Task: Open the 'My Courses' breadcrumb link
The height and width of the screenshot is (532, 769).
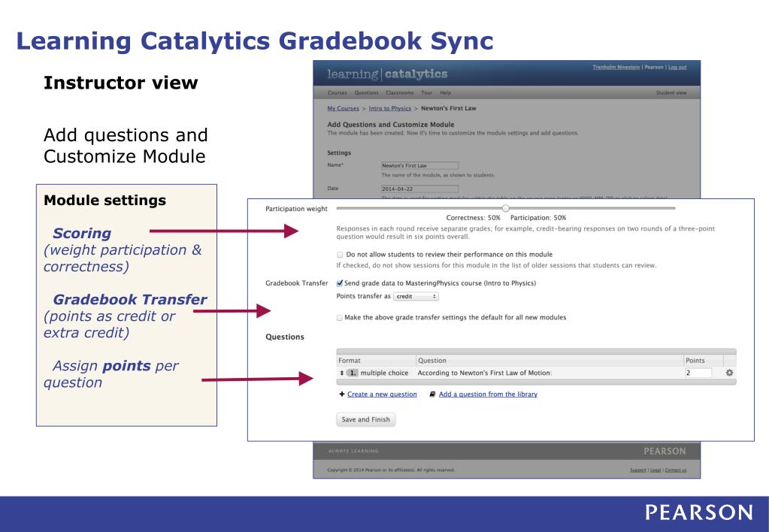Action: tap(344, 108)
